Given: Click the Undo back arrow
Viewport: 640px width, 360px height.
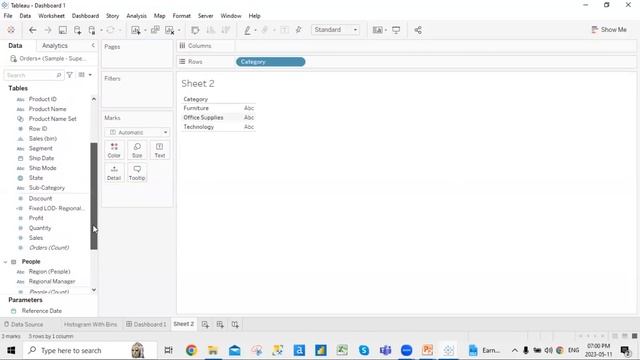Looking at the screenshot, I should click(x=33, y=30).
